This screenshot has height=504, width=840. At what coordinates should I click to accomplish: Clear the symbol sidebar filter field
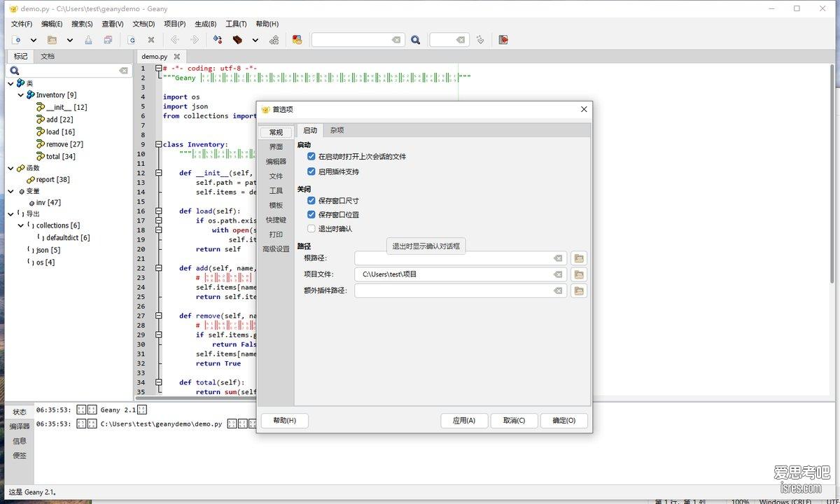coord(123,71)
